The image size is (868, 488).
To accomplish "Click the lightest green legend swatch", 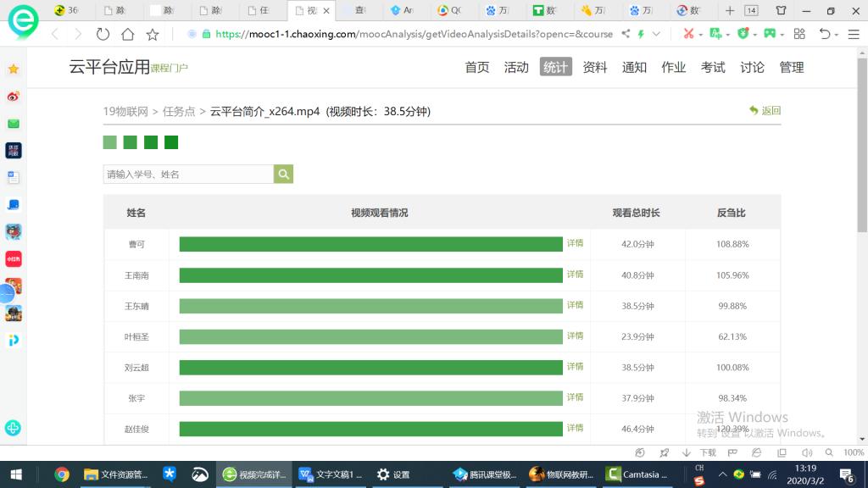I will (109, 142).
